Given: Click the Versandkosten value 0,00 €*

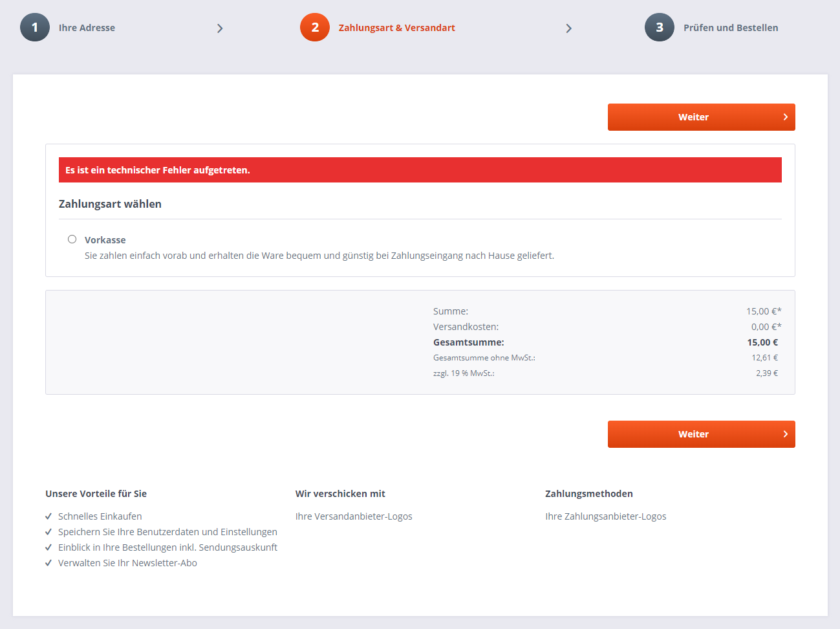Looking at the screenshot, I should click(x=766, y=327).
